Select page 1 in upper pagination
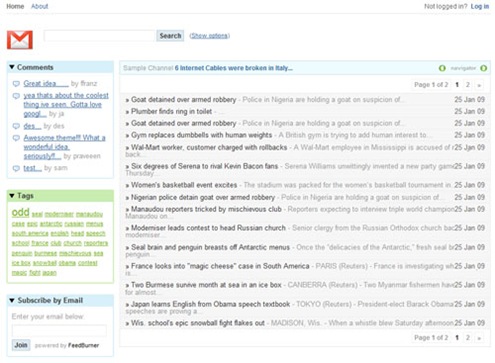Viewport: 495px width, 363px height. [457, 85]
